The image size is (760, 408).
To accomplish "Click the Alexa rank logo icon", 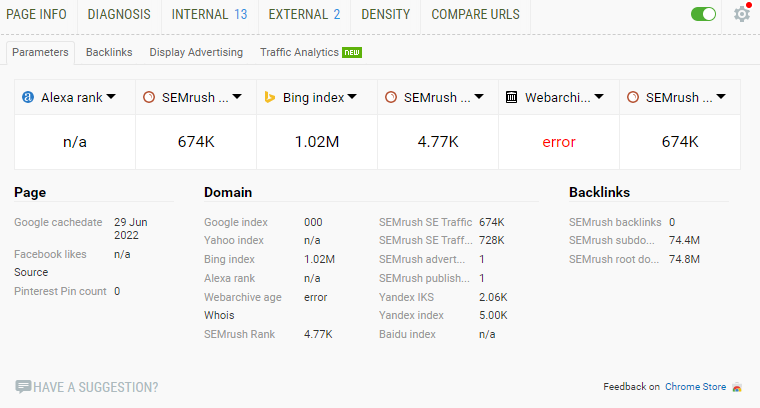I will coord(28,97).
